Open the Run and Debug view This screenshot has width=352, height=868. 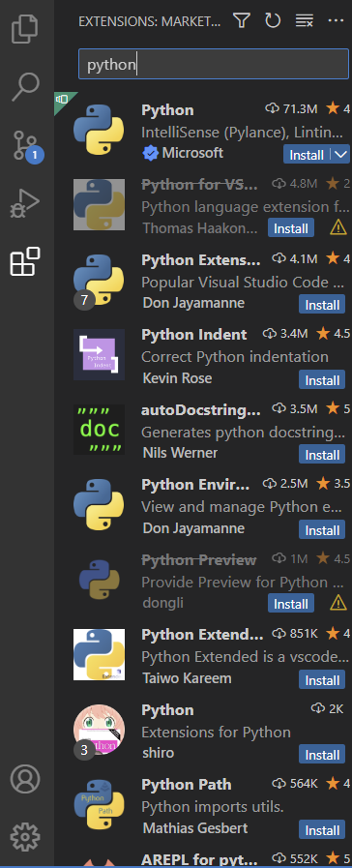pyautogui.click(x=25, y=204)
